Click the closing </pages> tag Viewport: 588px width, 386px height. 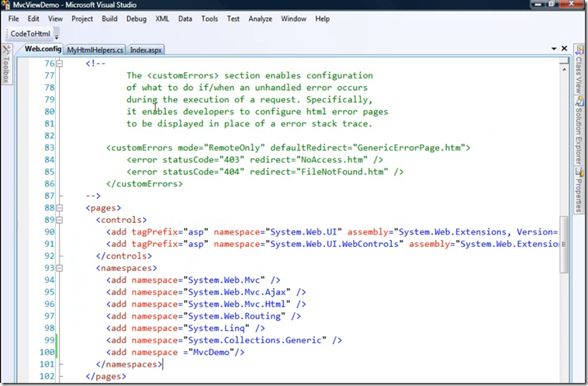click(105, 376)
